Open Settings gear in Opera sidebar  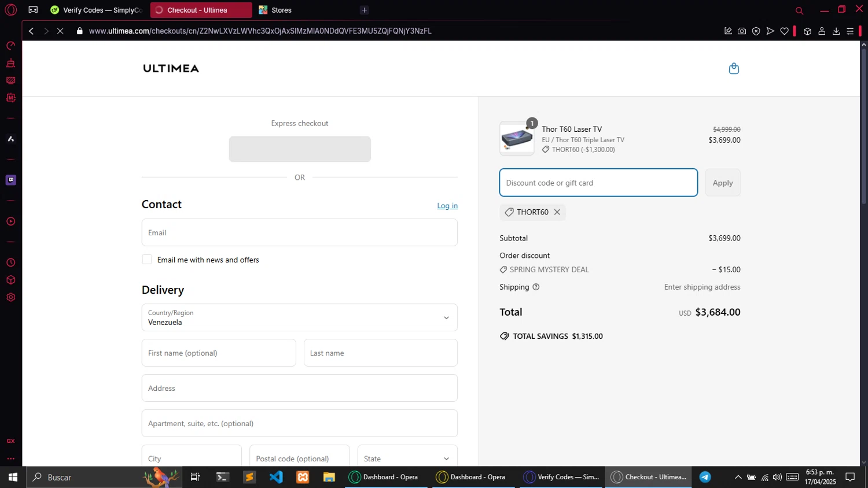[x=10, y=297]
